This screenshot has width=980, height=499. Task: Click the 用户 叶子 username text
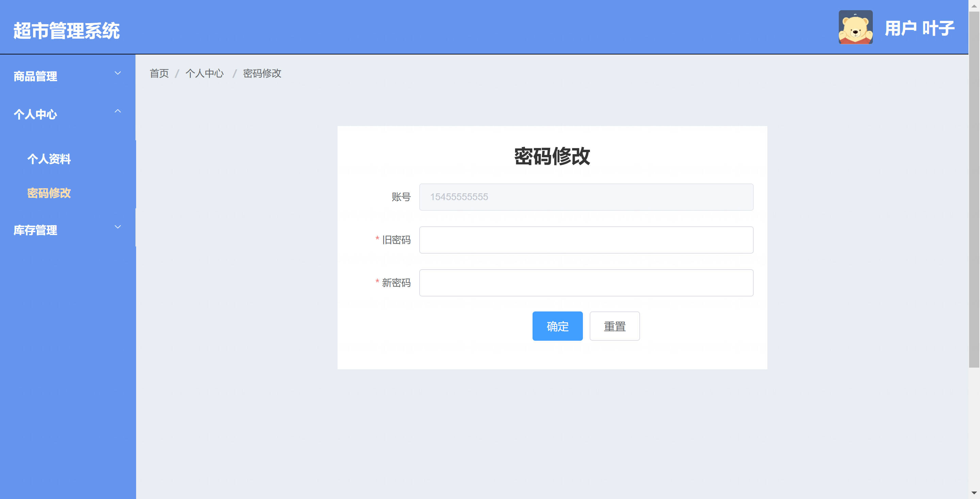[919, 29]
